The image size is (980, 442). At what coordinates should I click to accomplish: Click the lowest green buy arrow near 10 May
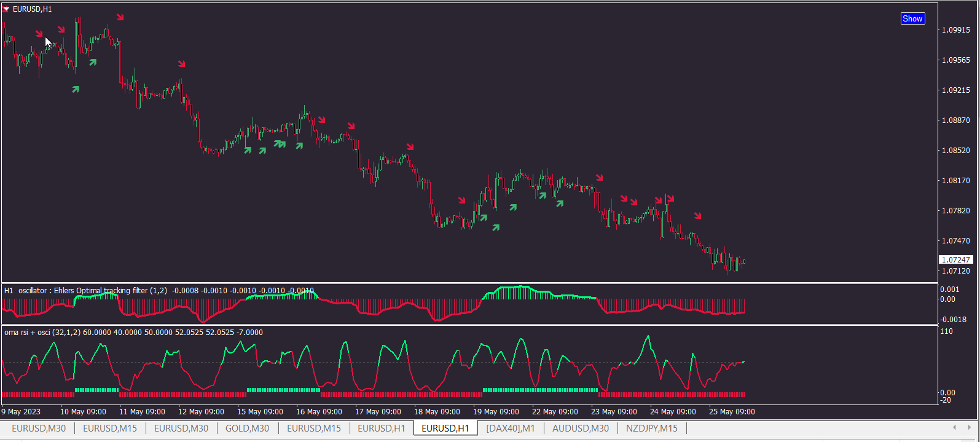coord(76,89)
